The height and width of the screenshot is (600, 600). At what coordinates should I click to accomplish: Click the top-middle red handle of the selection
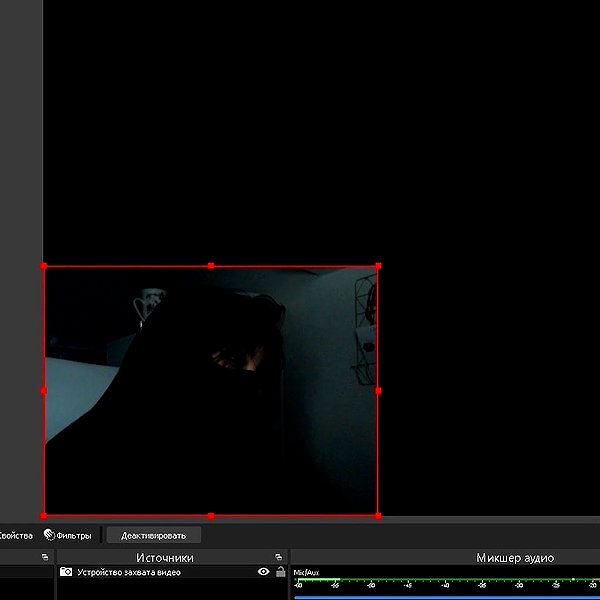click(211, 266)
